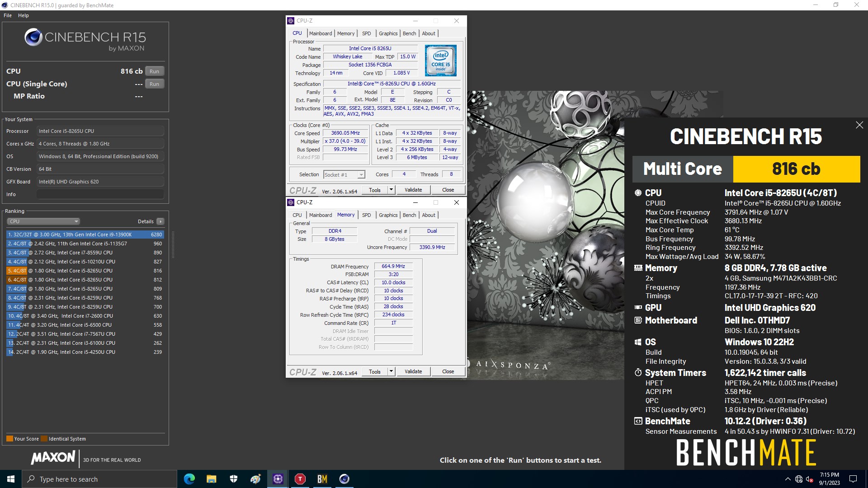
Task: Click the Motherboard icon in BenchMate panel
Action: pyautogui.click(x=638, y=320)
